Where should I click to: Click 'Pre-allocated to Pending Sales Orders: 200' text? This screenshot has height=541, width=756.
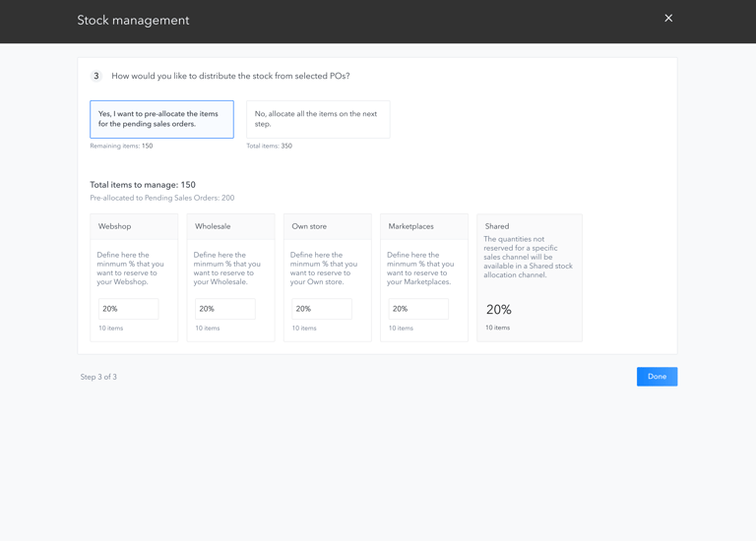(162, 198)
